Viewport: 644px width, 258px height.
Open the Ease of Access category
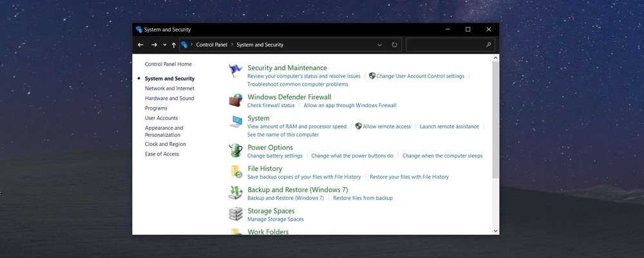pos(162,154)
